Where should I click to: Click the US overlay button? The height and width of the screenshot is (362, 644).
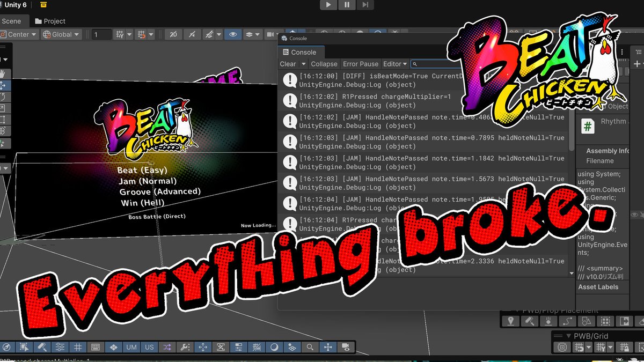pyautogui.click(x=149, y=347)
